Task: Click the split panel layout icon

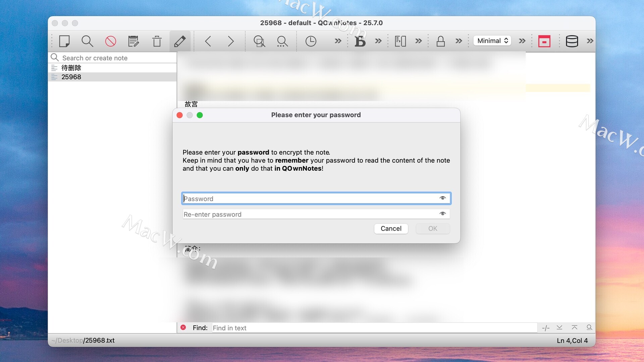Action: [x=400, y=41]
